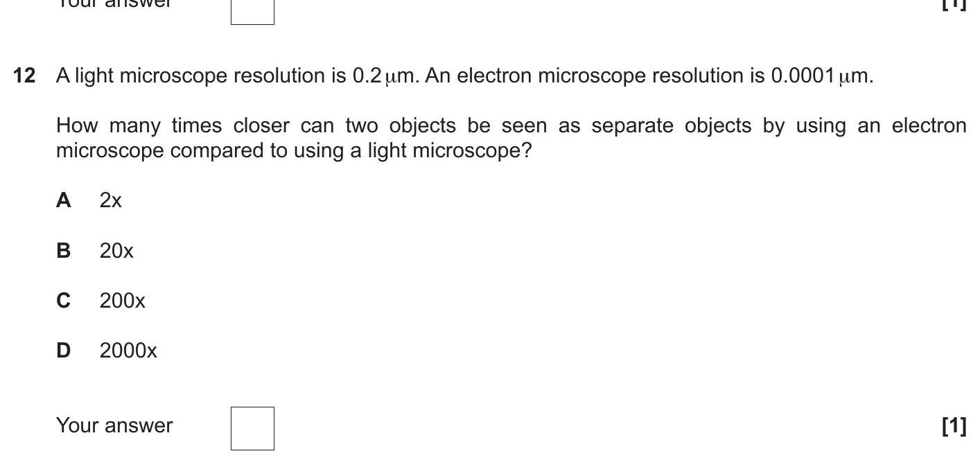
Task: Click the 200x answer choice text
Action: coord(123,301)
